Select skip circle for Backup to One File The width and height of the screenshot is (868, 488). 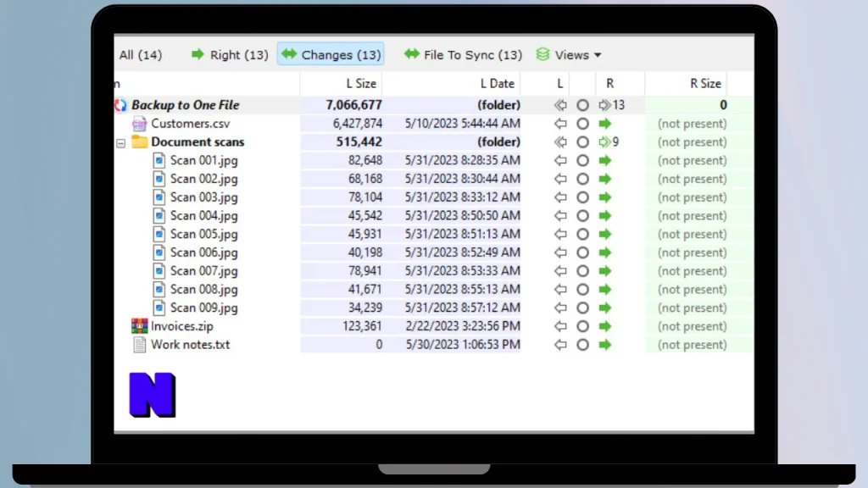(x=582, y=105)
